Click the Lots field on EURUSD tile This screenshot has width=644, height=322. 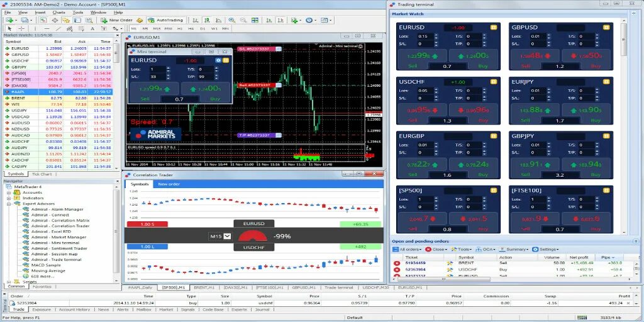pos(425,36)
